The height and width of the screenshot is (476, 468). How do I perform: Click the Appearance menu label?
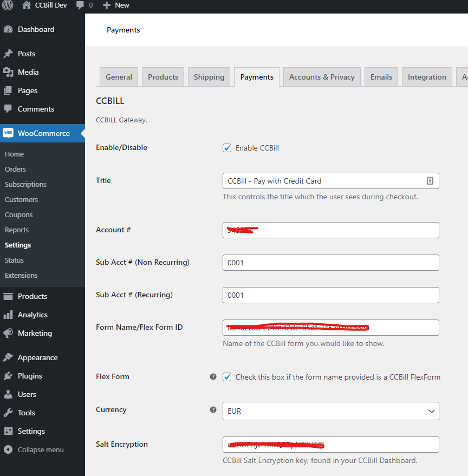pyautogui.click(x=38, y=357)
